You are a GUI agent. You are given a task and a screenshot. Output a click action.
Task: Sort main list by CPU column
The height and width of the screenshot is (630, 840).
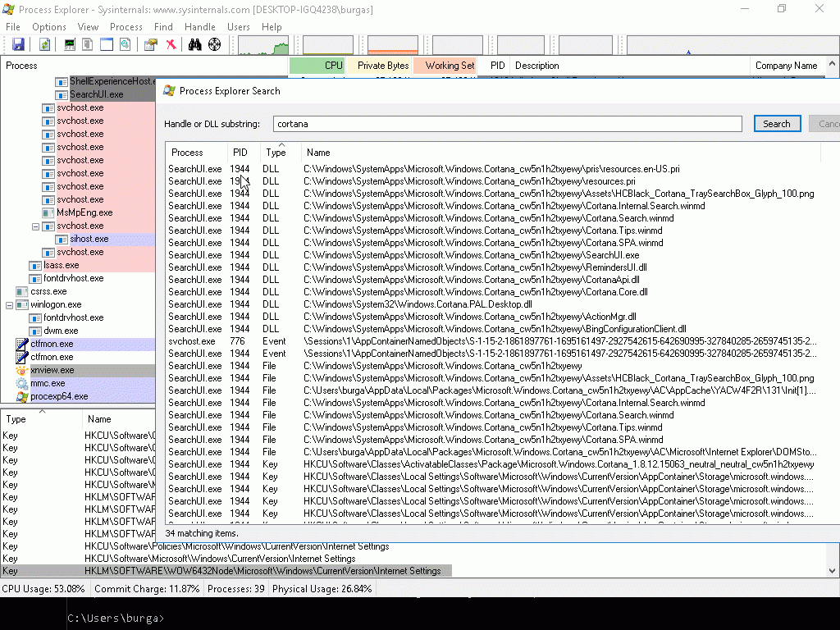pyautogui.click(x=317, y=66)
